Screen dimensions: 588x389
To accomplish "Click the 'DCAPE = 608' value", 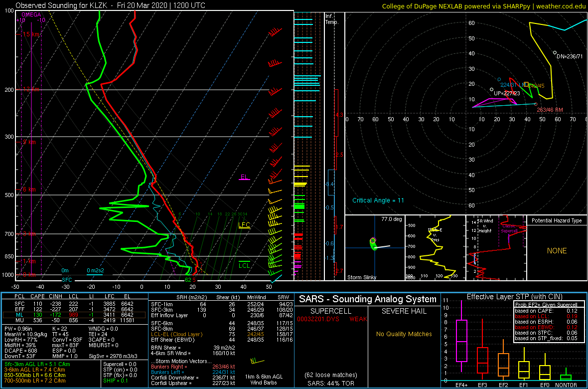I will click(21, 350).
